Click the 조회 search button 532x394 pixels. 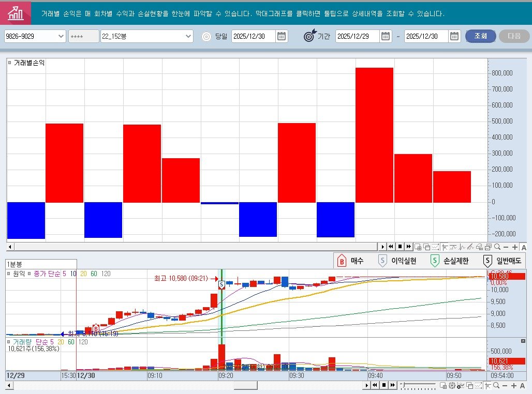480,36
